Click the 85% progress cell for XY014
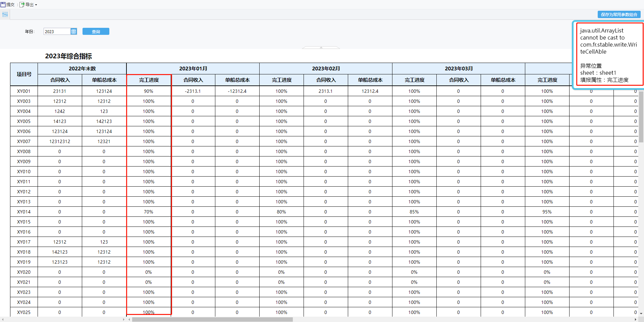This screenshot has height=322, width=644. pyautogui.click(x=414, y=212)
